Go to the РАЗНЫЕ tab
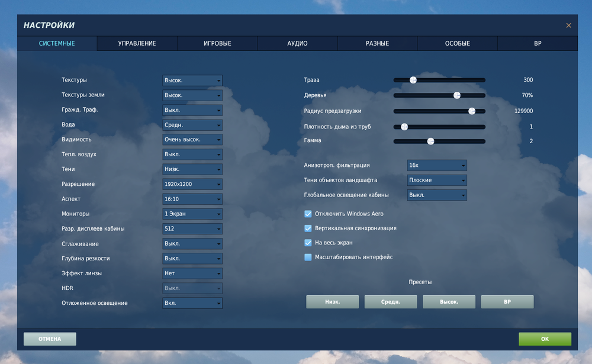 (x=378, y=43)
